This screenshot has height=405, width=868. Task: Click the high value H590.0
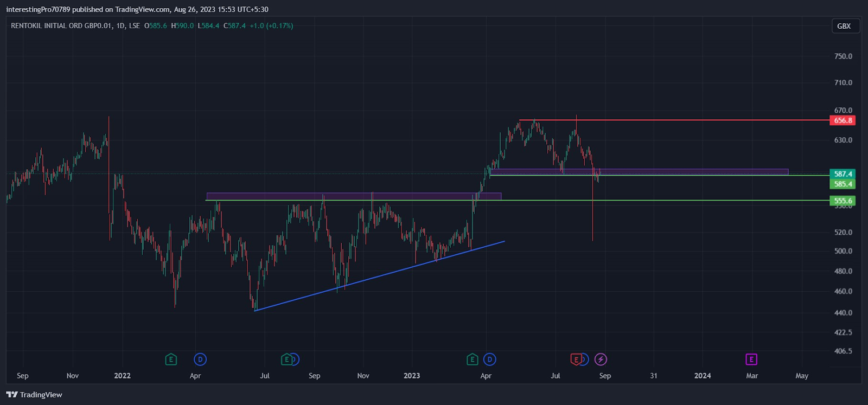pos(182,26)
